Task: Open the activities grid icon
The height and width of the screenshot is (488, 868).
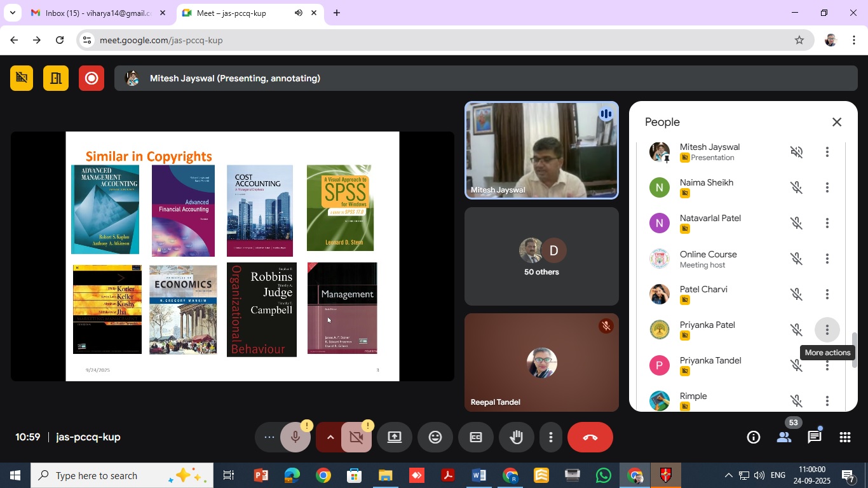Action: point(844,437)
